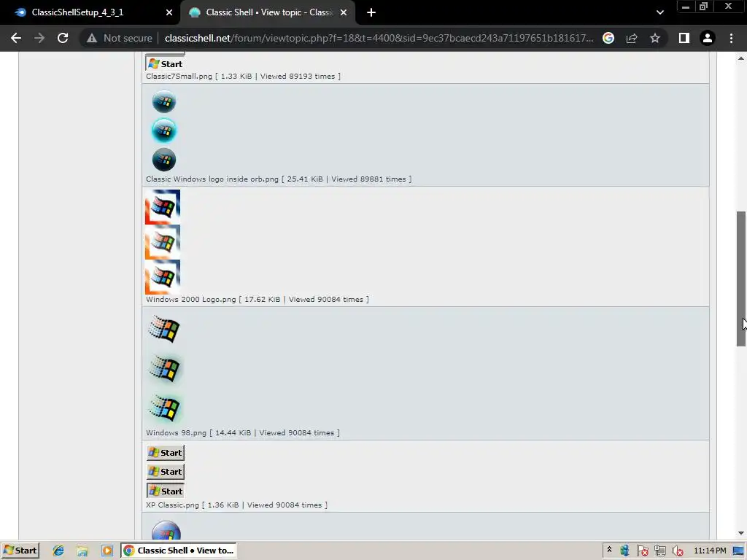
Task: Share this page via share icon
Action: point(632,38)
